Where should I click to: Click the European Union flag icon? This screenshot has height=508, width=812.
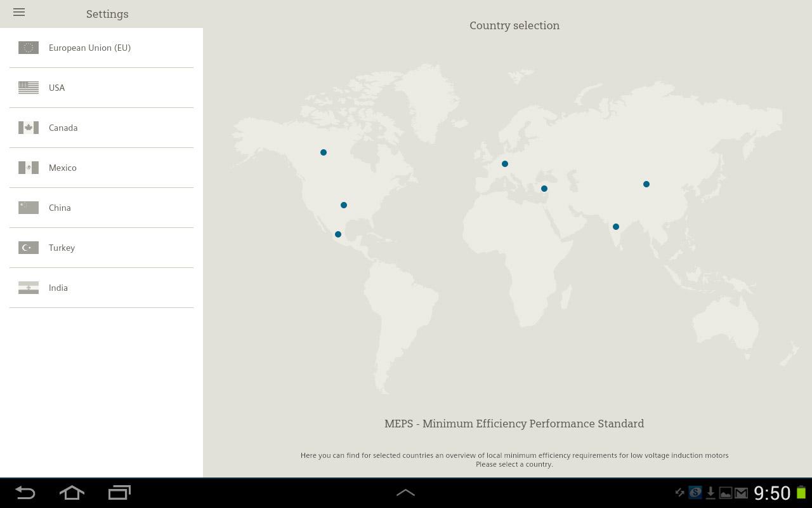[x=29, y=48]
